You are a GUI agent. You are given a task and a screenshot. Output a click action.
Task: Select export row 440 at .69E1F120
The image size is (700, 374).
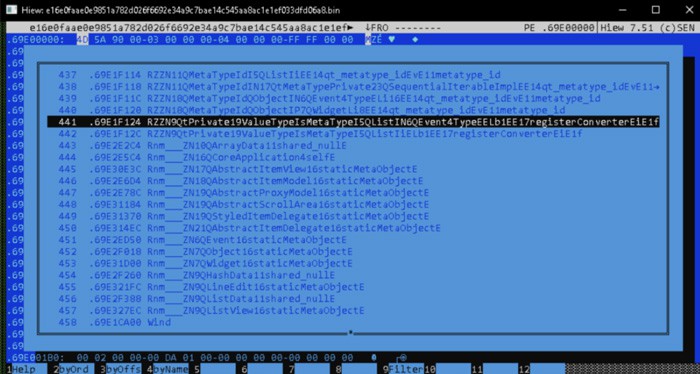(353, 110)
